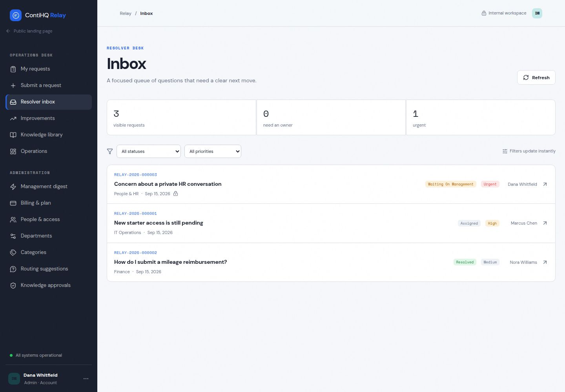Open People & access

click(49, 220)
